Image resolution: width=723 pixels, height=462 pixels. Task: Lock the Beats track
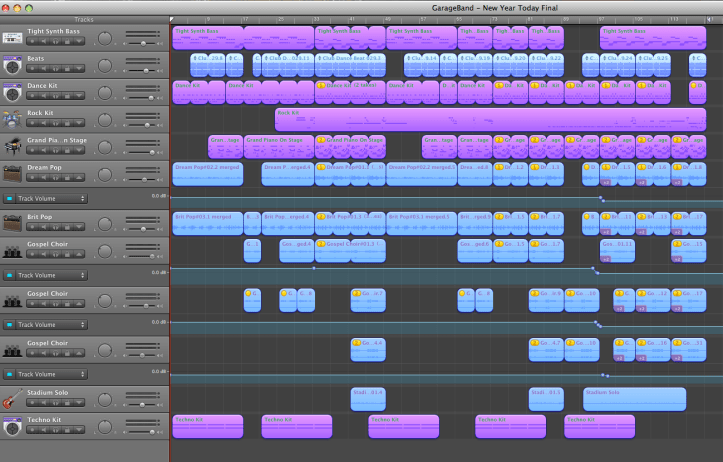(x=67, y=69)
